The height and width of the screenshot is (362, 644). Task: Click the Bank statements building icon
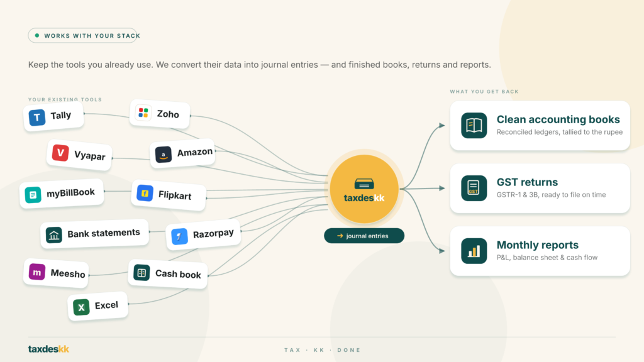(54, 235)
